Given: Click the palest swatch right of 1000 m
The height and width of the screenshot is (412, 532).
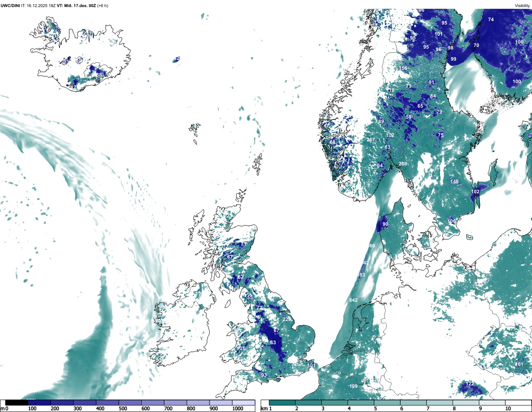Looking at the screenshot, I should click(244, 402).
